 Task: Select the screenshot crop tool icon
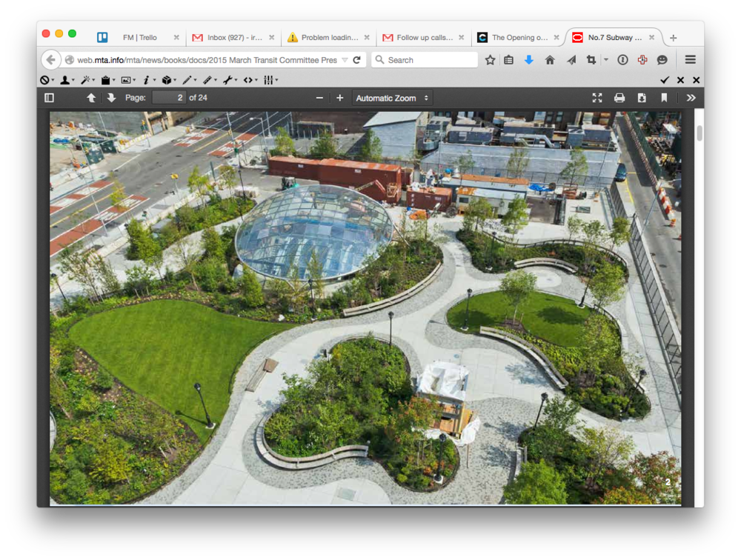coord(591,60)
